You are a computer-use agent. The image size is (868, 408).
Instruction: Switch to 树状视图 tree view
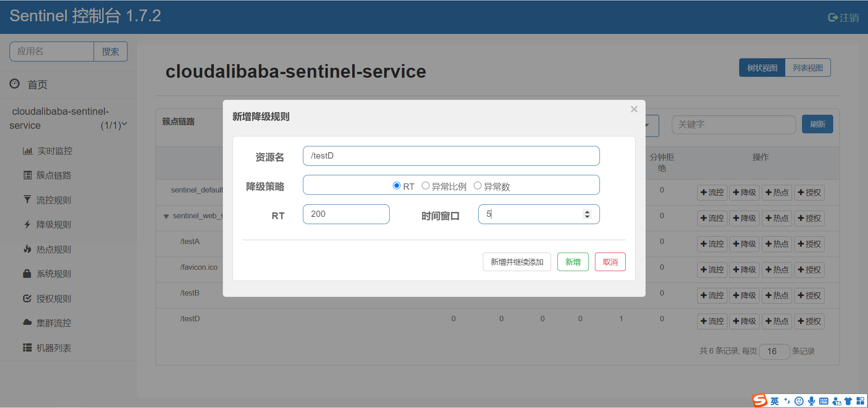762,68
